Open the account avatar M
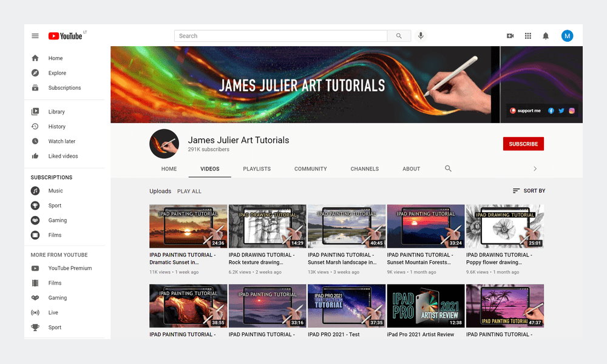Image resolution: width=607 pixels, height=364 pixels. 567,36
